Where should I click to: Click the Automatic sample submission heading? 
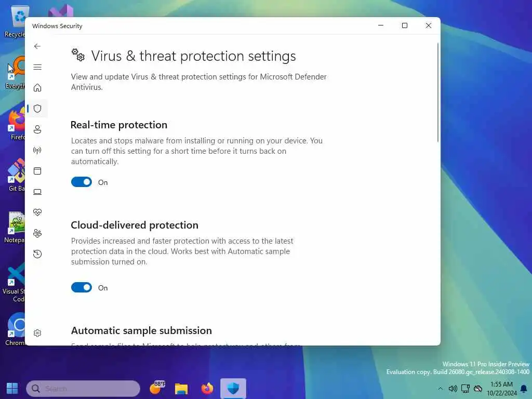click(x=141, y=331)
